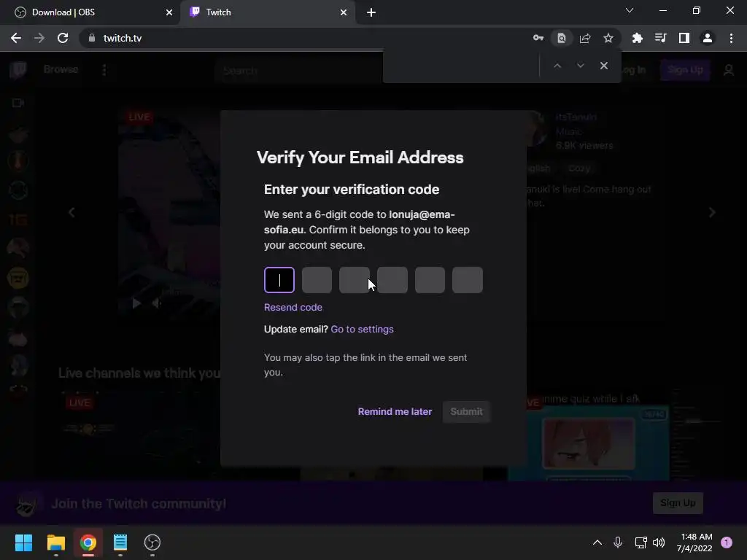The image size is (747, 560).
Task: Click Sign Up in the bottom banner
Action: point(678,503)
